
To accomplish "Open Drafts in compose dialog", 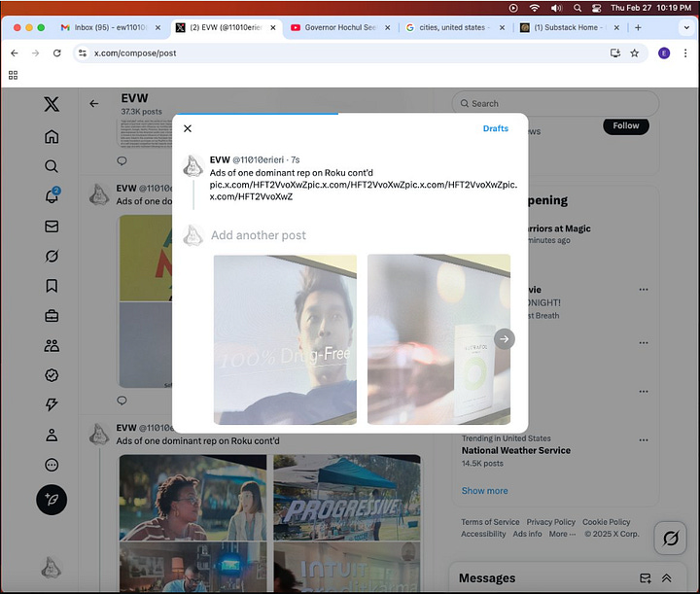I will click(496, 128).
